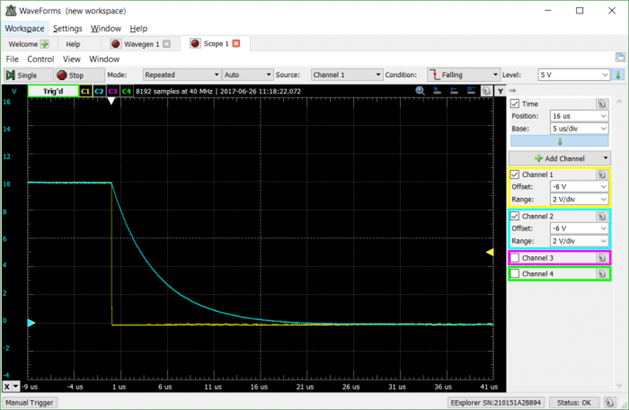Screen dimensions: 629x410
Task: Open the Time settings gear icon
Action: tap(602, 104)
